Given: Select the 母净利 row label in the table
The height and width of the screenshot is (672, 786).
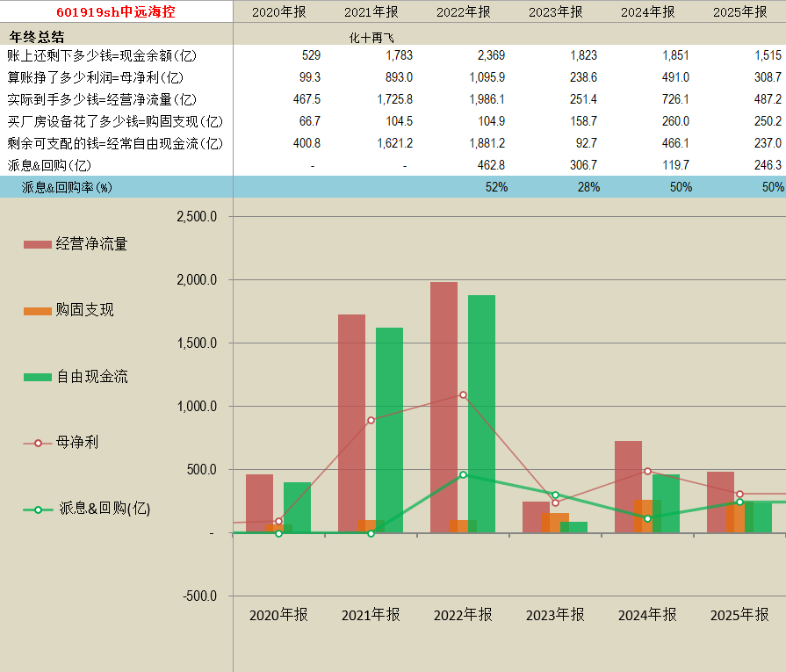Looking at the screenshot, I should click(x=95, y=77).
